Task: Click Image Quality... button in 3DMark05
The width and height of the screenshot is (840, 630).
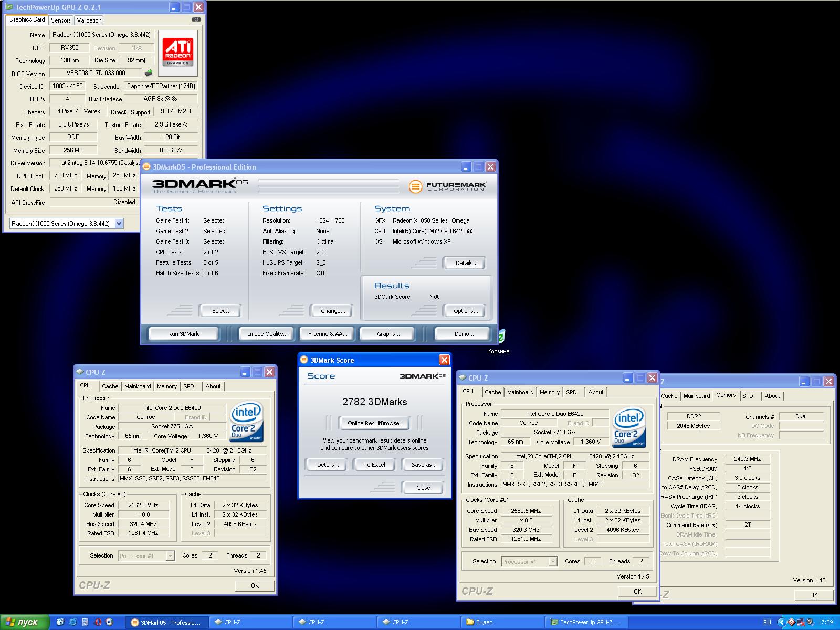Action: click(268, 333)
